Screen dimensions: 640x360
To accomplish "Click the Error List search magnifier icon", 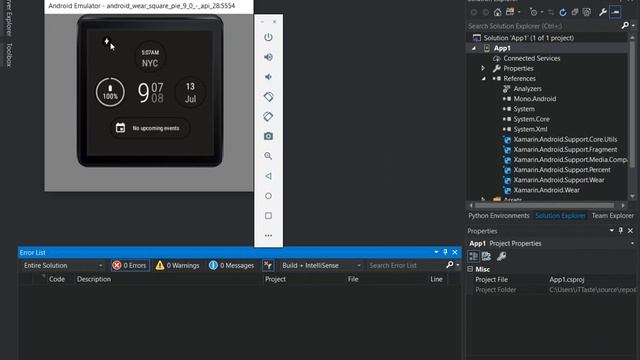I will coord(450,265).
